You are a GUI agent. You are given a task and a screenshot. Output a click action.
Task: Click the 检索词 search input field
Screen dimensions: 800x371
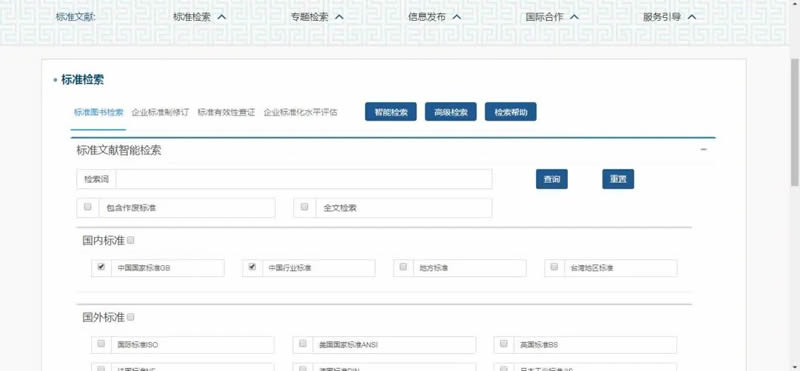[304, 179]
